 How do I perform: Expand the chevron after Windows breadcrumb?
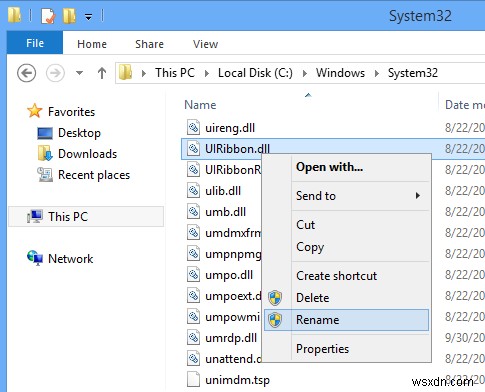tap(377, 73)
